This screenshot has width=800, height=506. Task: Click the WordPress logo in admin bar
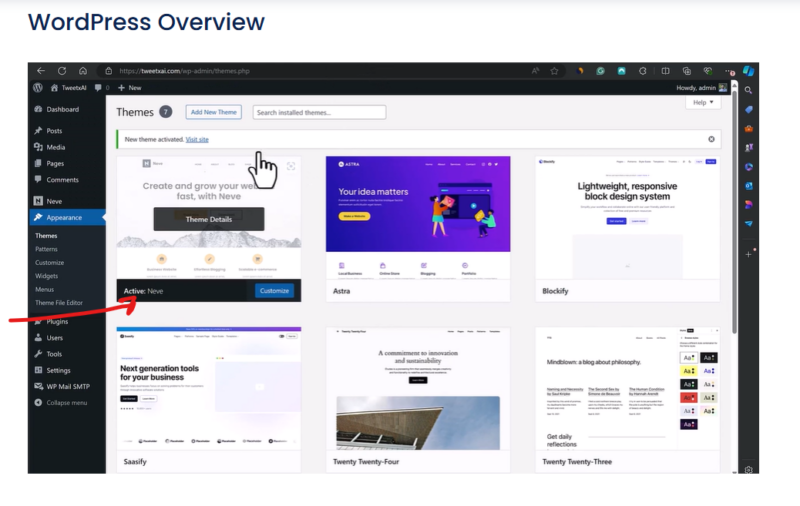[x=38, y=88]
